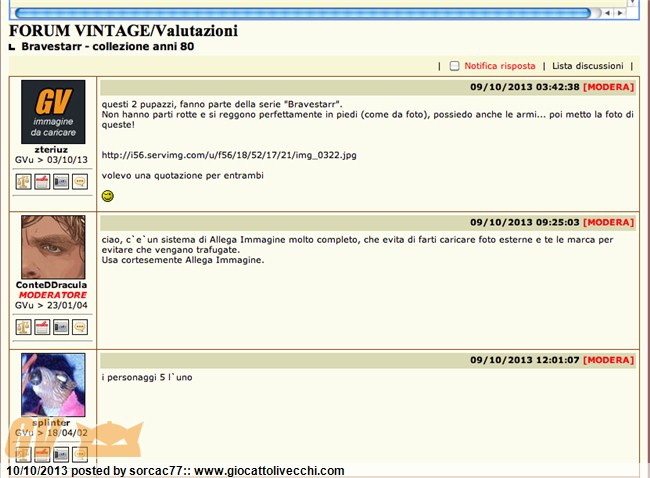Image resolution: width=650 pixels, height=478 pixels.
Task: Open splinter's scales feedback icon
Action: (x=23, y=454)
